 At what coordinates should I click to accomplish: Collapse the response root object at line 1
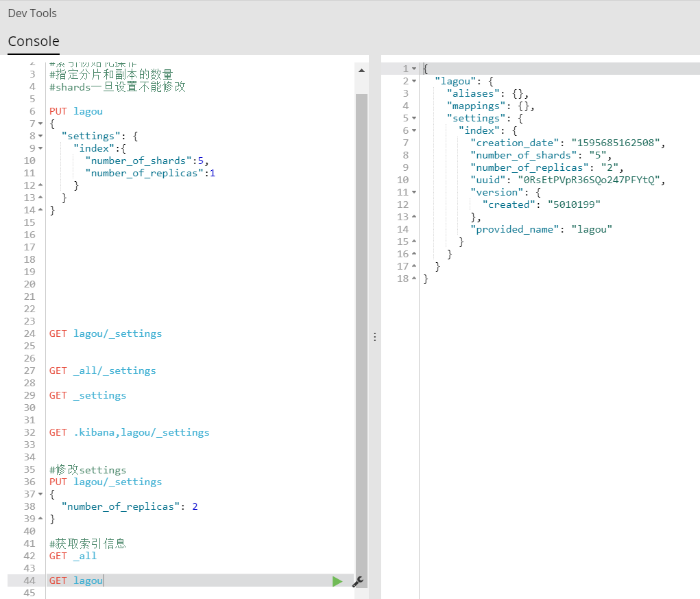click(413, 68)
